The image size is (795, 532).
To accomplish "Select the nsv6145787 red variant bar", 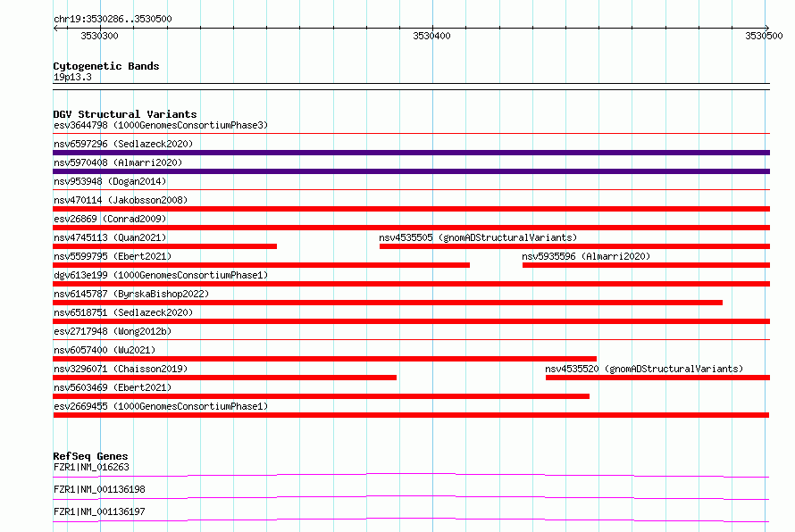I will [x=388, y=303].
